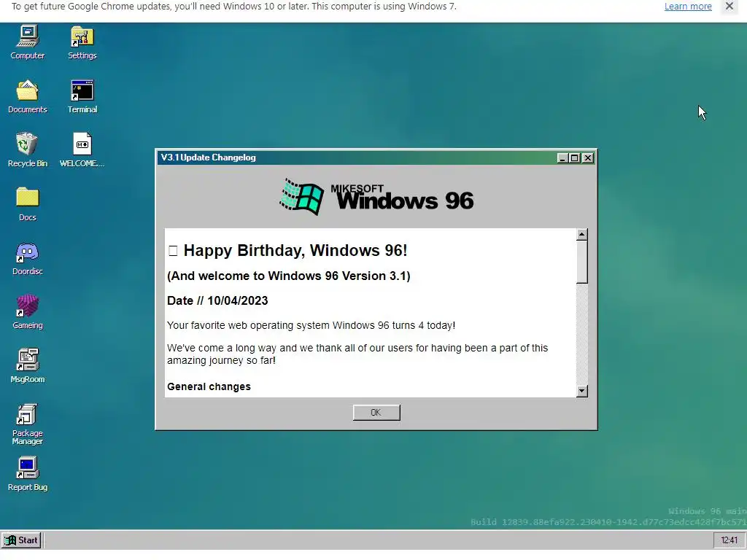Click the taskbar clock showing 12:41
This screenshot has width=747, height=560.
729,540
